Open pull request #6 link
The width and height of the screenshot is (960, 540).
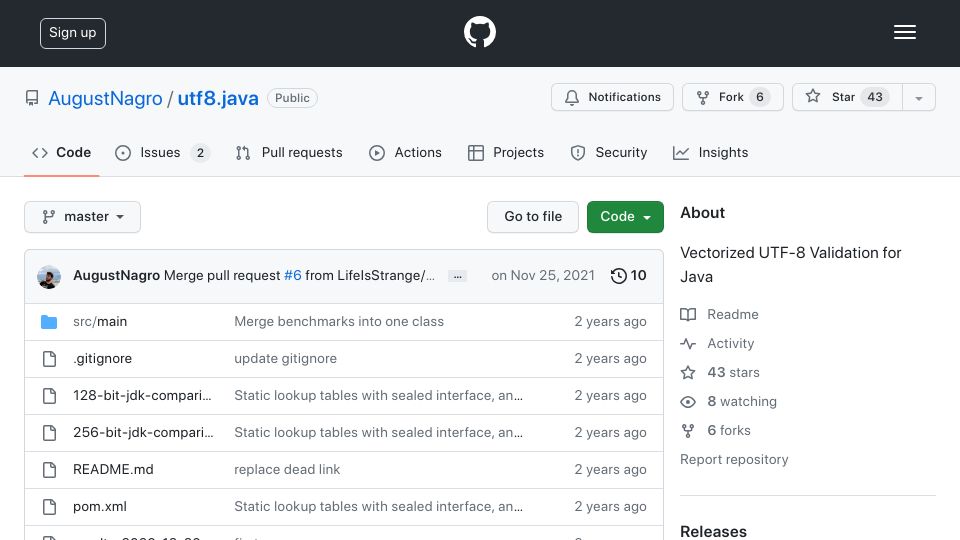click(293, 276)
